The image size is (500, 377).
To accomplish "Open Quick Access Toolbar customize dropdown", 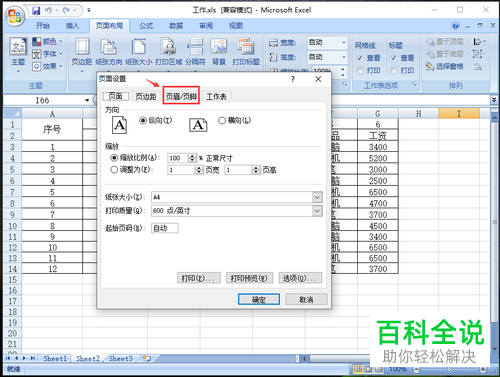I will click(89, 10).
